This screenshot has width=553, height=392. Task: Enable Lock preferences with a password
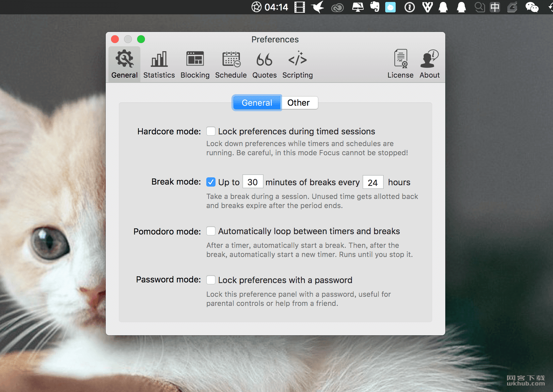click(x=211, y=280)
